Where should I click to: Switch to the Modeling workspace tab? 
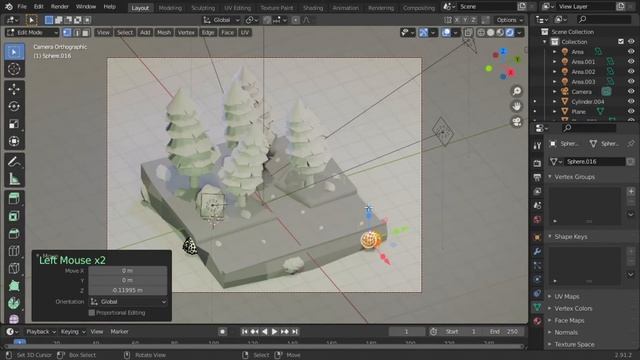click(170, 8)
